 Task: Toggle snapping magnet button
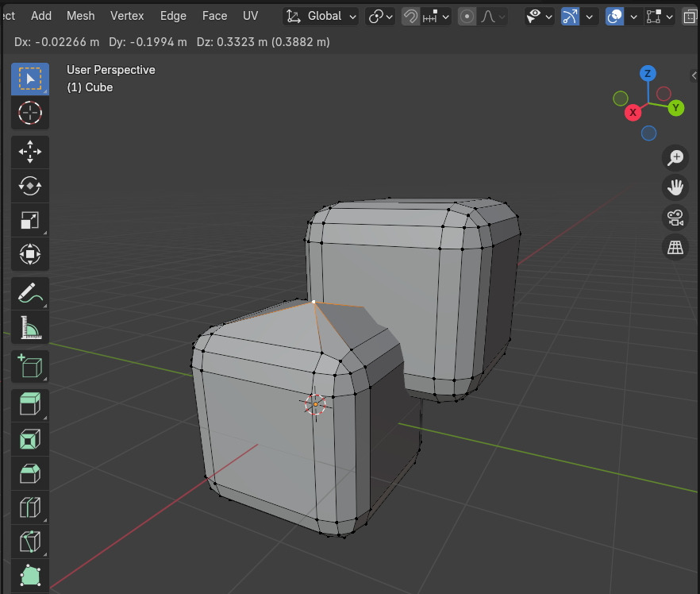410,17
